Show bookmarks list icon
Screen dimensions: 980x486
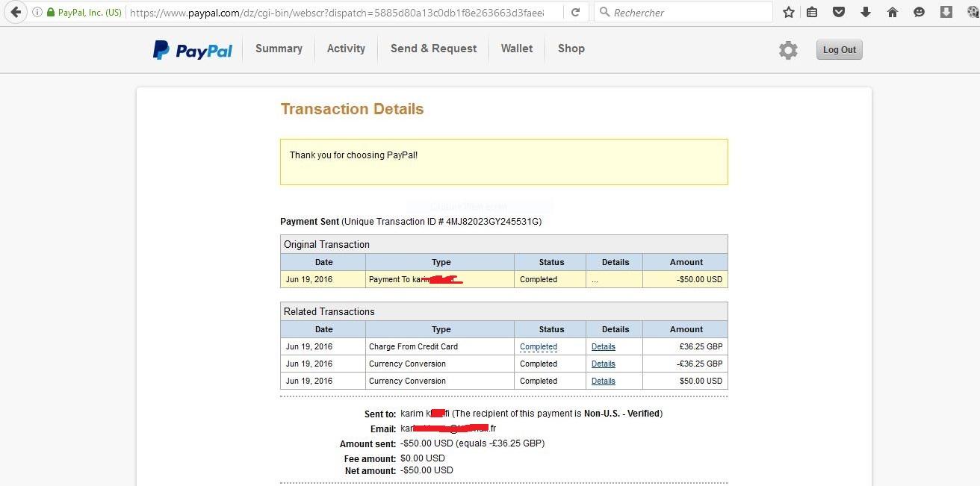[813, 13]
